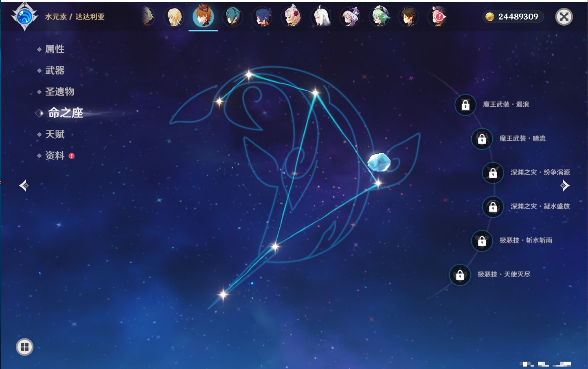This screenshot has width=588, height=369.
Task: Select locked constellation 极恶技・天使灭尽
Action: point(460,275)
